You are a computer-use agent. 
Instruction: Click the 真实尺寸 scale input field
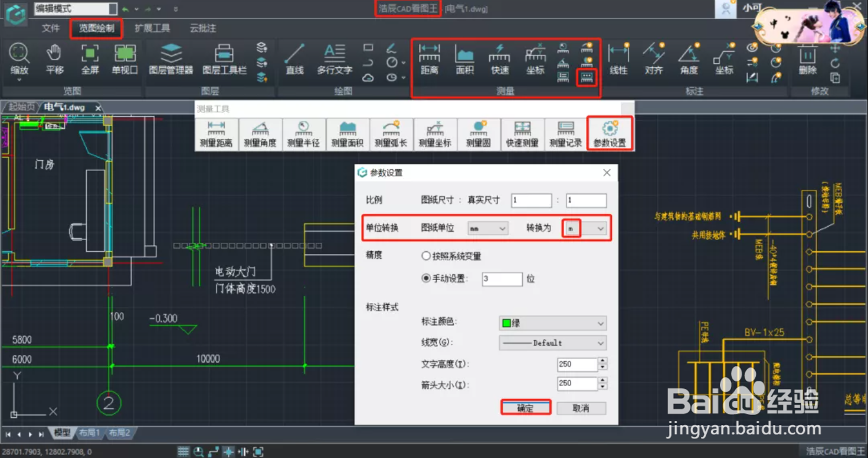tap(586, 200)
